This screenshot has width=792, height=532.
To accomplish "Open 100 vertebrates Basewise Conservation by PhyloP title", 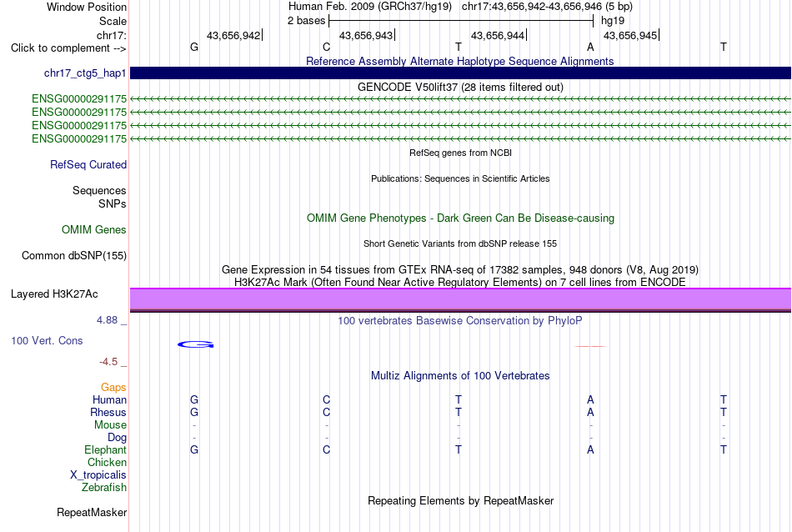I will [x=460, y=321].
